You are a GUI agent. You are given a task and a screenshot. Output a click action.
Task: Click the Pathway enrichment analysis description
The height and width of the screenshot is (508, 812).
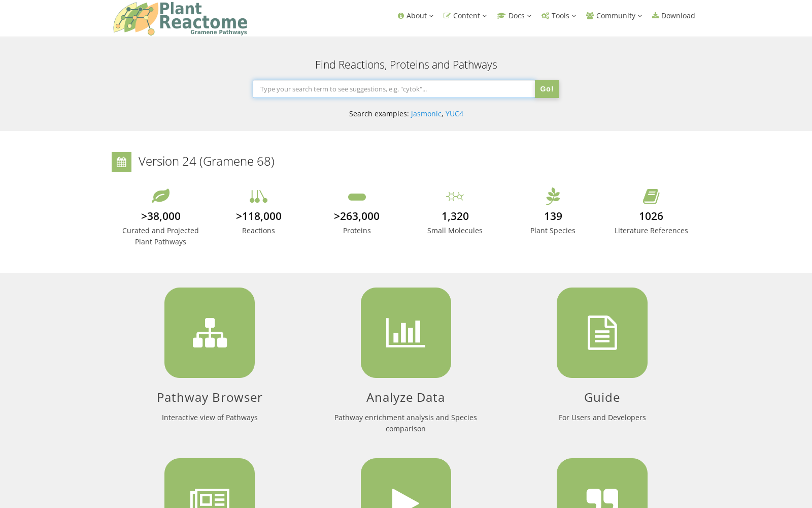tap(405, 423)
